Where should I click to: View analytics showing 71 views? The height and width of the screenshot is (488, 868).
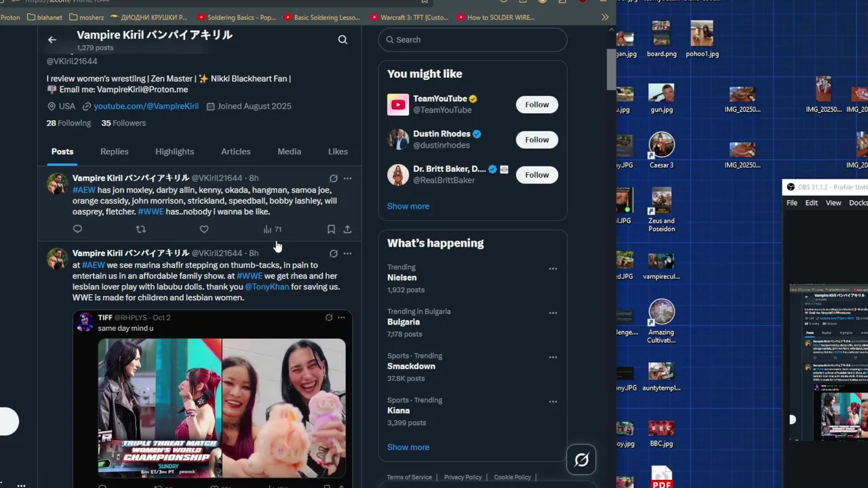pos(272,229)
